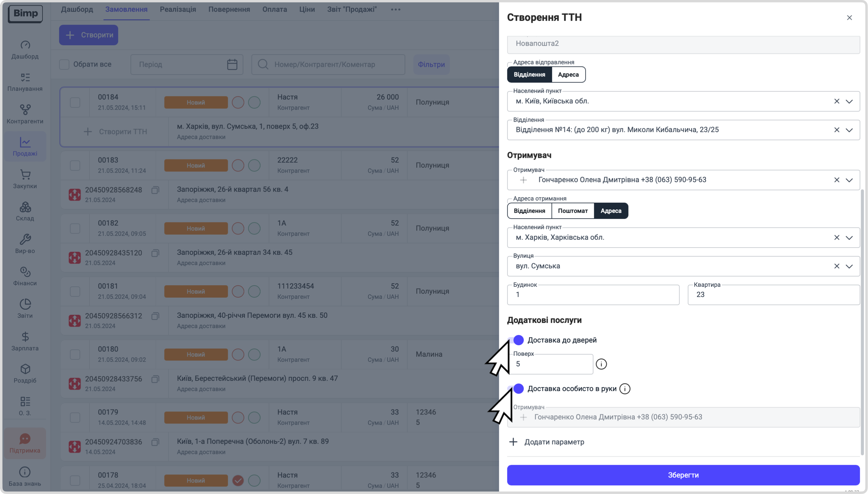
Task: Click the Квартира input field
Action: (x=774, y=295)
